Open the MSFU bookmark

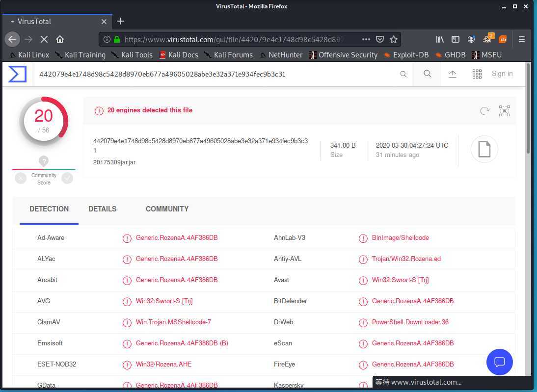point(486,55)
